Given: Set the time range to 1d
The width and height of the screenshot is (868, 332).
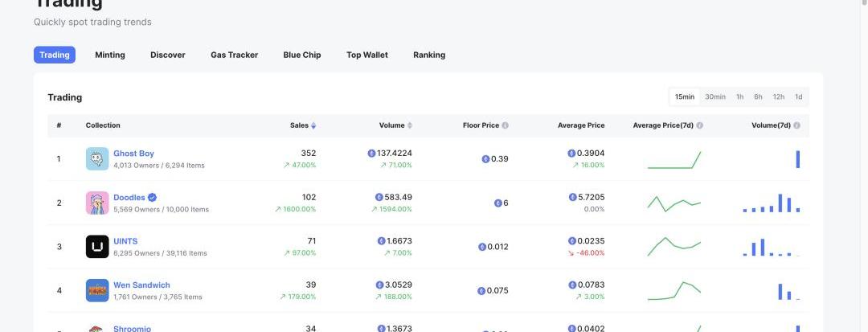Looking at the screenshot, I should 798,96.
